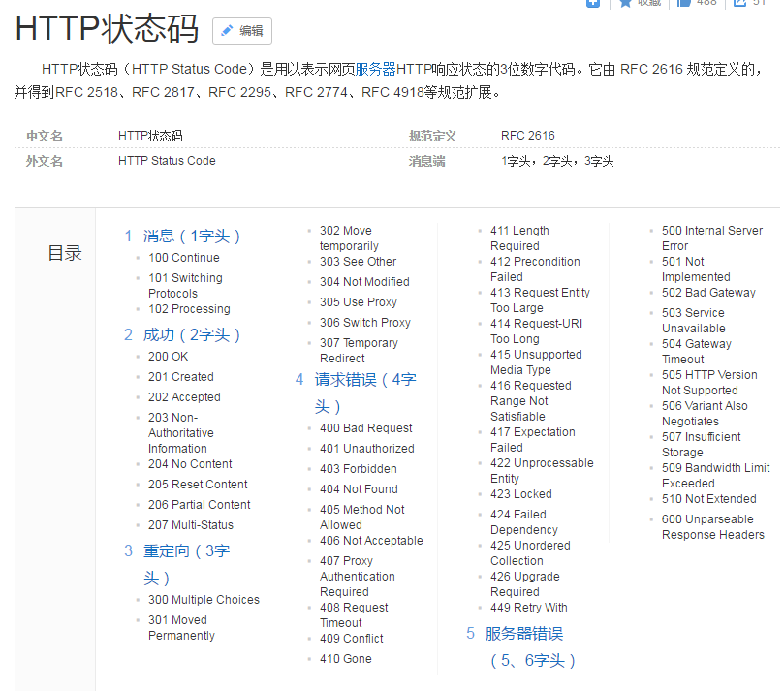Image resolution: width=784 pixels, height=691 pixels.
Task: Go to 449 Retry With
Action: coord(529,608)
